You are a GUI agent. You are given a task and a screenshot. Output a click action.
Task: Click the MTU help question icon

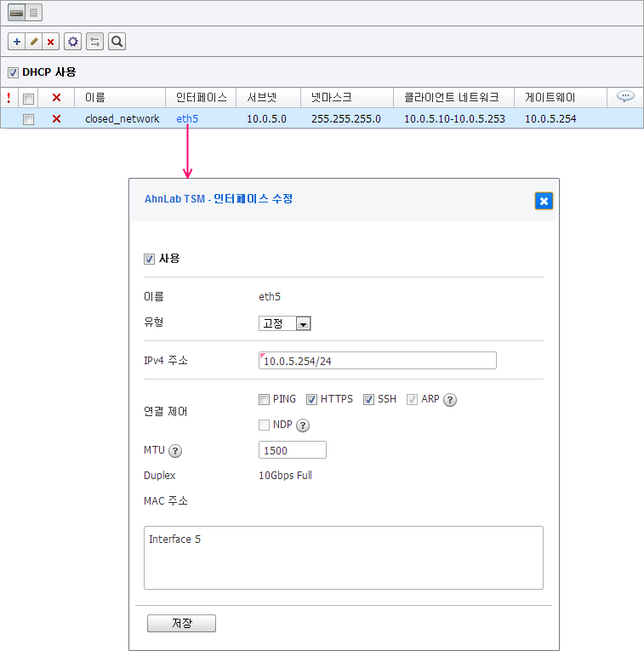(175, 450)
